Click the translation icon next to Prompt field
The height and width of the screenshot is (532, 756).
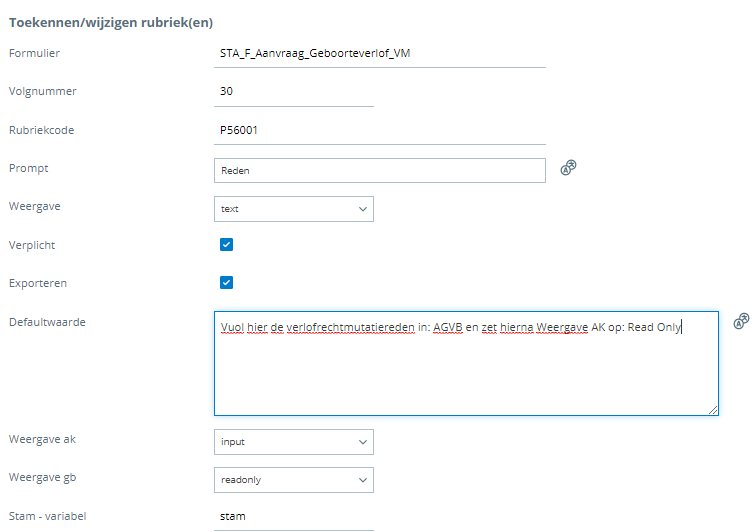coord(569,168)
